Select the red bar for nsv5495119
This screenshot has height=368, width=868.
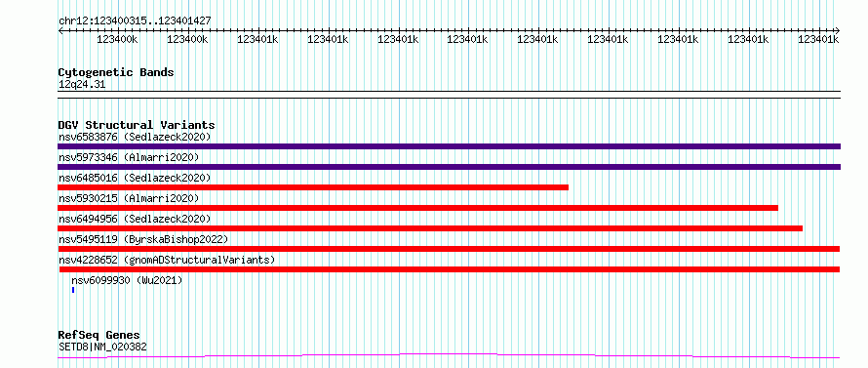[449, 249]
